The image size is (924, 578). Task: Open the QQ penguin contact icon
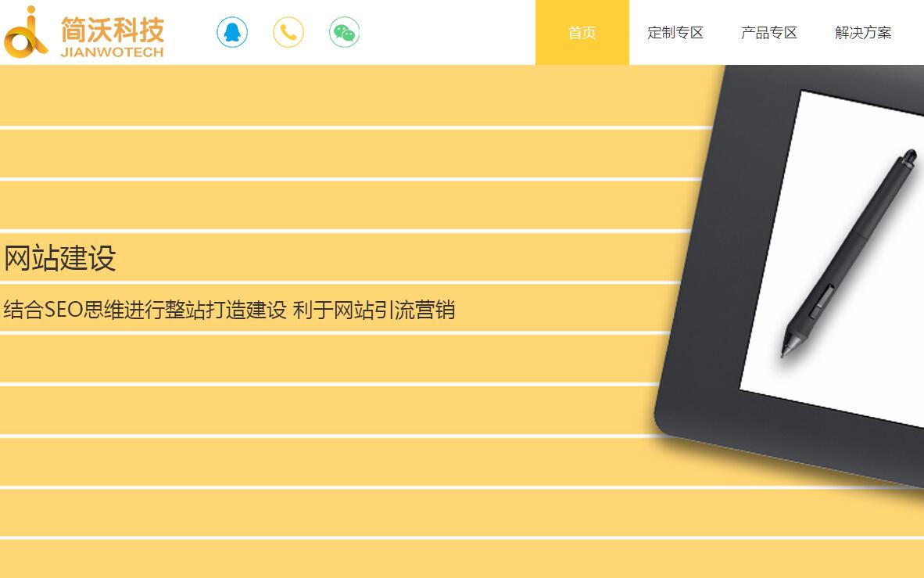pos(232,32)
